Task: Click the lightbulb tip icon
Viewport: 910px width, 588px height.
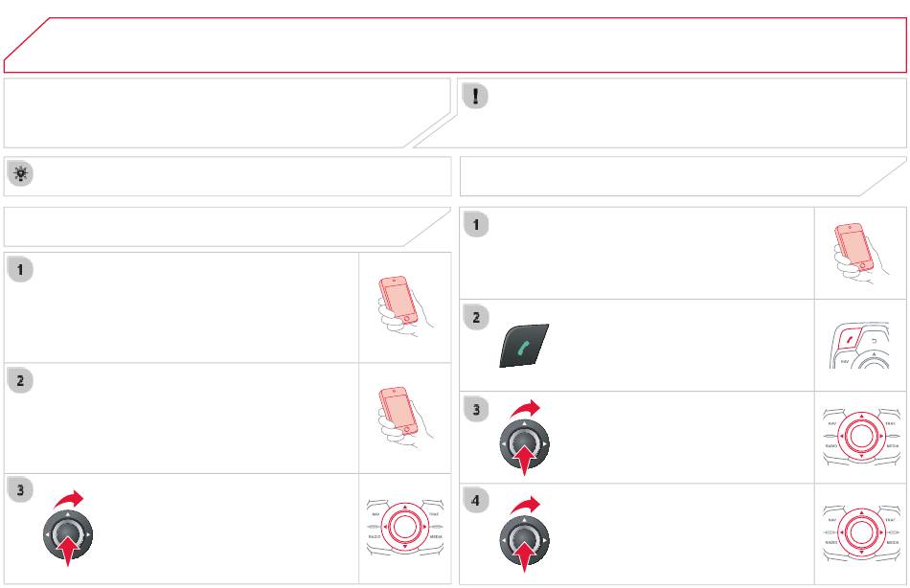Action: click(20, 173)
